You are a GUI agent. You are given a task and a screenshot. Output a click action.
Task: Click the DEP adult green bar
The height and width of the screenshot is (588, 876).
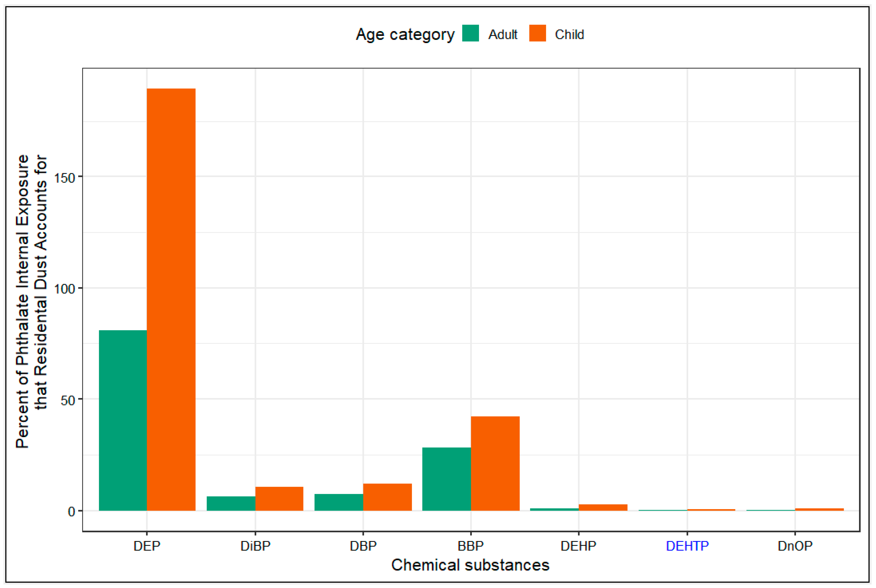[123, 420]
